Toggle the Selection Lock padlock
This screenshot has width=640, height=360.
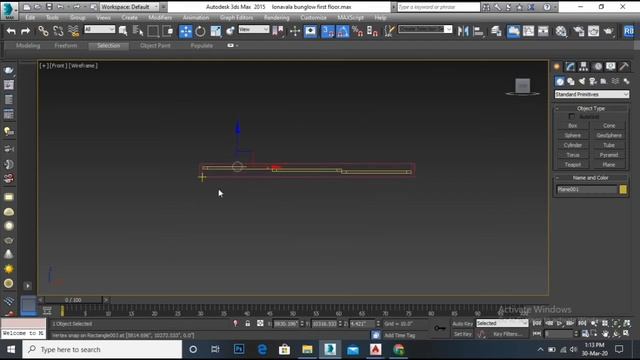coord(248,324)
